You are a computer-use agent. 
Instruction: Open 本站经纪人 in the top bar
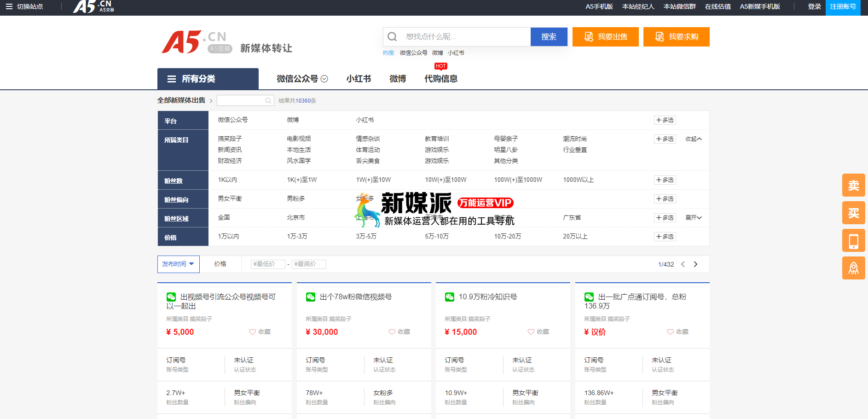(x=638, y=6)
